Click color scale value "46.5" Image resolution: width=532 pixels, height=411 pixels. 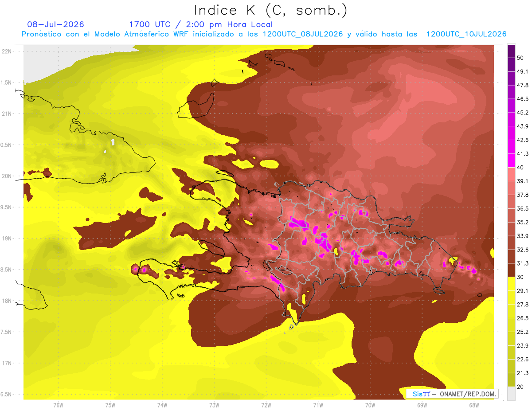click(522, 99)
